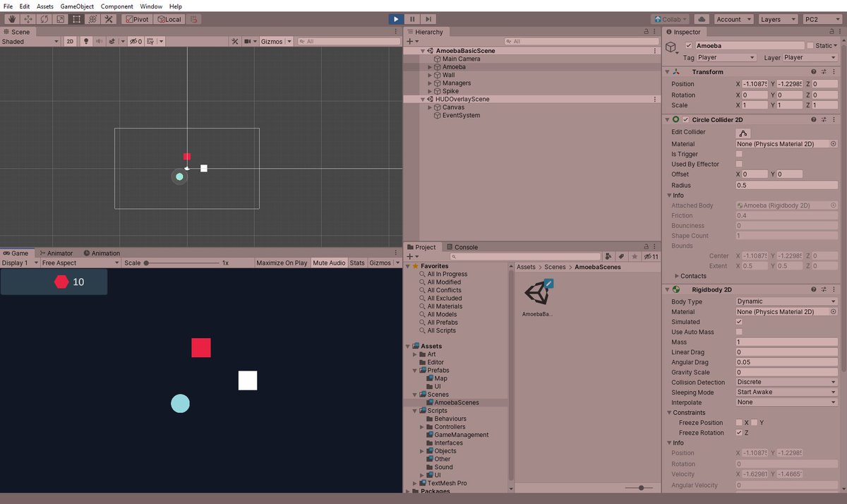This screenshot has height=504, width=847.
Task: Switch to the Console tab
Action: point(461,247)
